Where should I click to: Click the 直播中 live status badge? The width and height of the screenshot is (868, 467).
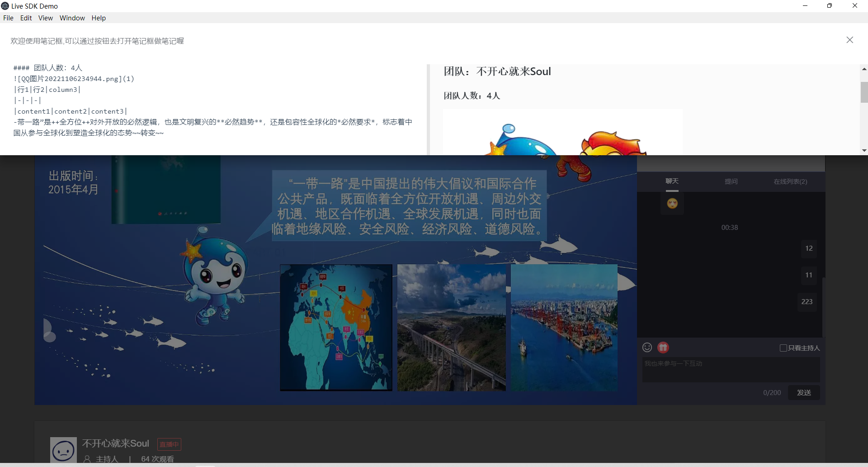click(x=169, y=444)
